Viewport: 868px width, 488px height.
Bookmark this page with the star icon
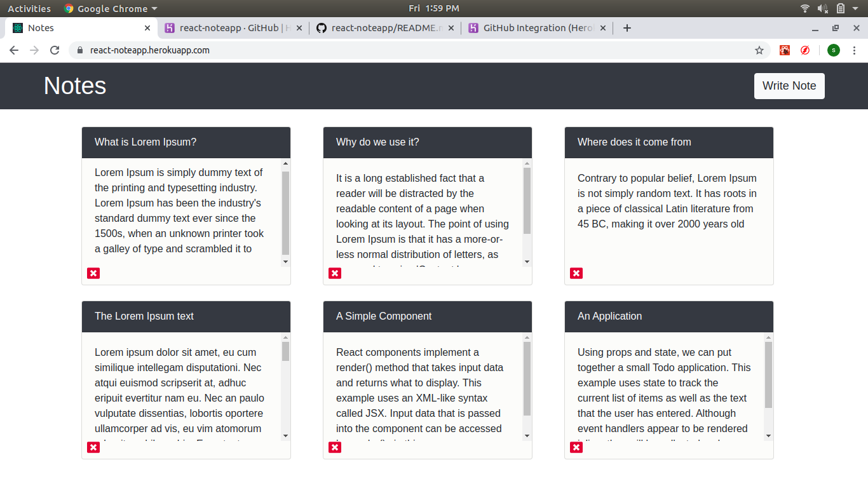pyautogui.click(x=759, y=50)
